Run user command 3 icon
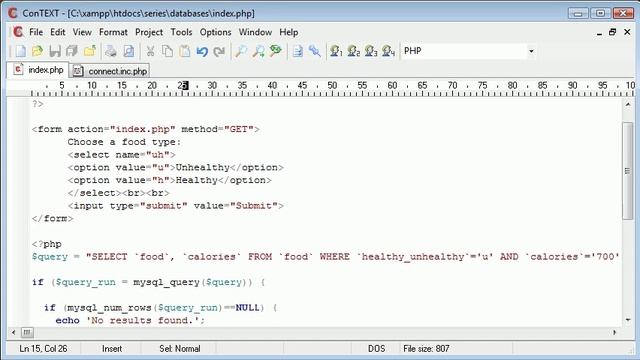The width and height of the screenshot is (640, 360). pos(371,51)
